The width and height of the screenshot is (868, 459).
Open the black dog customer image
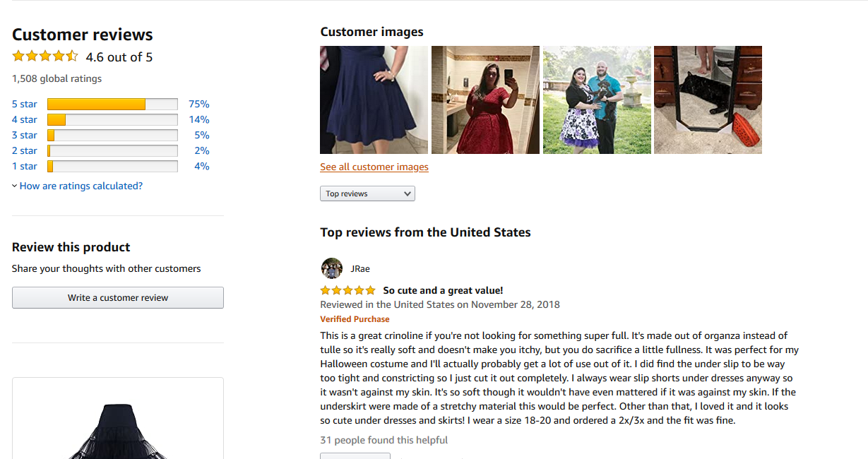(708, 100)
